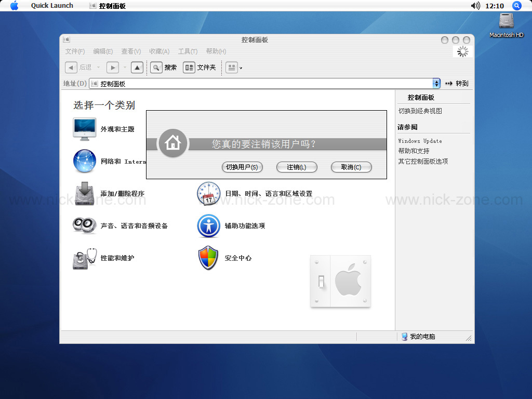Screen dimensions: 532x399
Task: Open the Appearance and Themes monitor icon
Action: point(85,129)
